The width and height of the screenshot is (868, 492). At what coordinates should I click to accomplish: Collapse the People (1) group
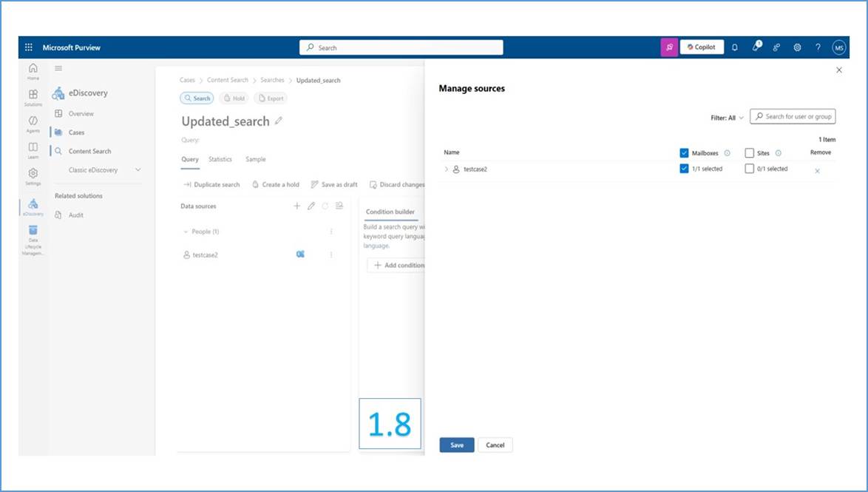[x=186, y=232]
